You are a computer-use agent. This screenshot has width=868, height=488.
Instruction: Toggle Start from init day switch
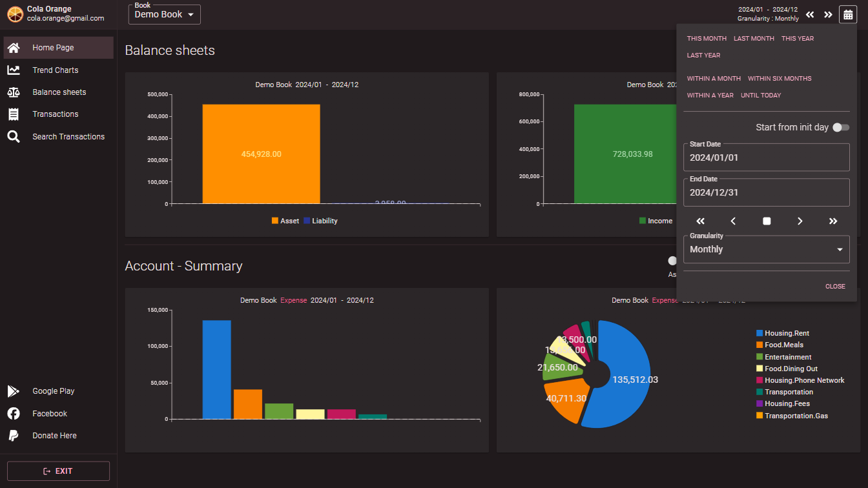click(840, 128)
